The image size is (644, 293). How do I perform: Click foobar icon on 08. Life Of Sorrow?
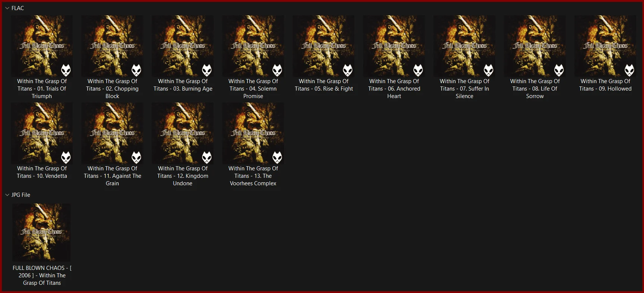pyautogui.click(x=559, y=70)
